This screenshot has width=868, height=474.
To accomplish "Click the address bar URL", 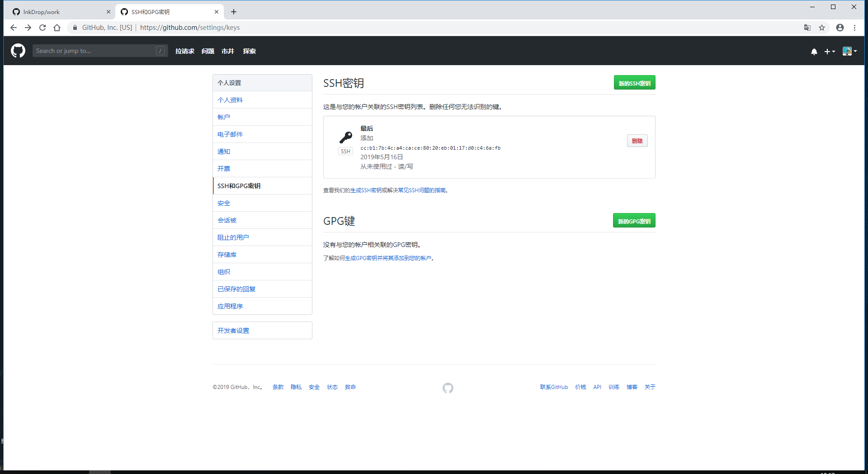I will 190,28.
